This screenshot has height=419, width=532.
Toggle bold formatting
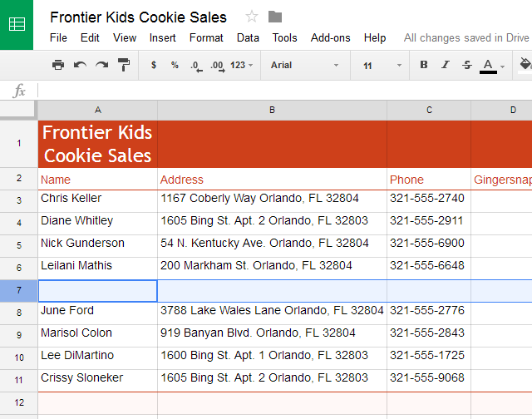(424, 65)
